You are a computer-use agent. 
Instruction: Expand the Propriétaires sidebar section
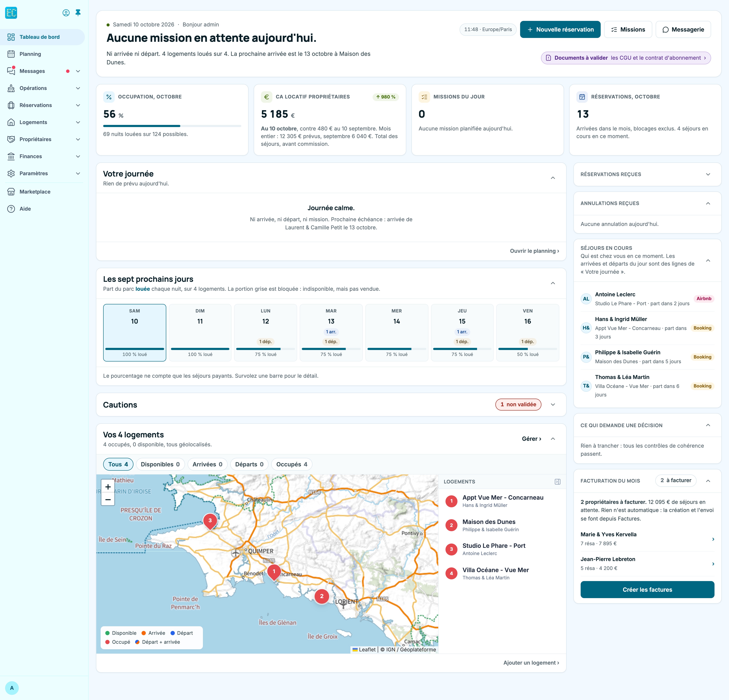78,139
